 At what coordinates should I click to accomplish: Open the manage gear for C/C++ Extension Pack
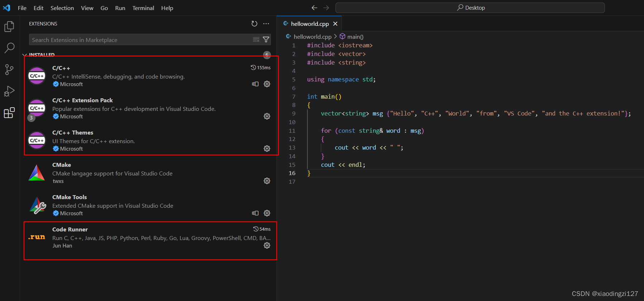tap(267, 116)
